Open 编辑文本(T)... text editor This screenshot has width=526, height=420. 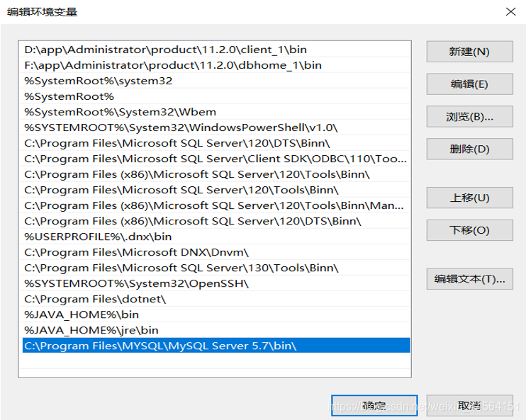pyautogui.click(x=469, y=279)
